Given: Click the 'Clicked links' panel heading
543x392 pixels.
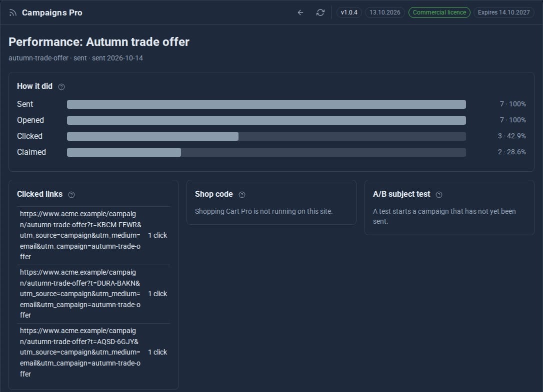Looking at the screenshot, I should [x=40, y=194].
